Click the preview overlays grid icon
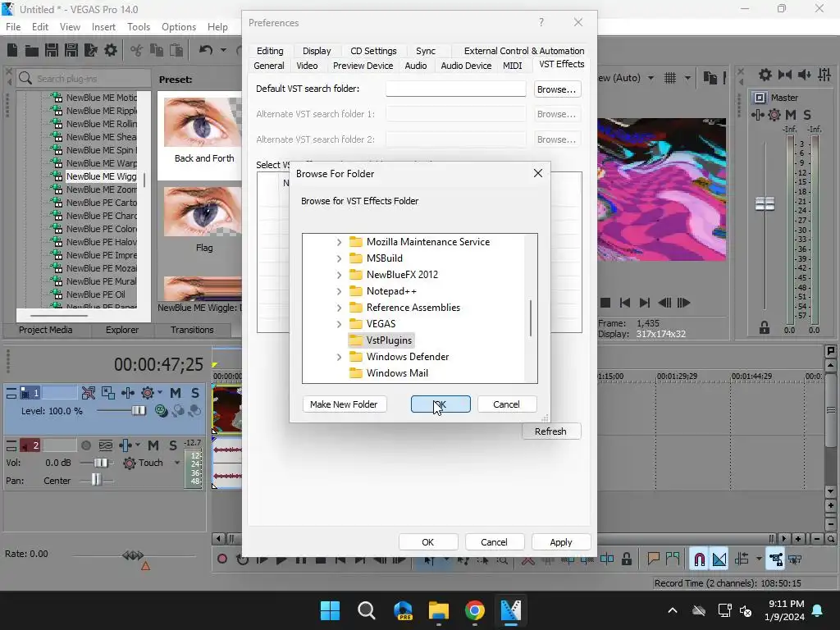Image resolution: width=840 pixels, height=630 pixels. click(x=670, y=78)
